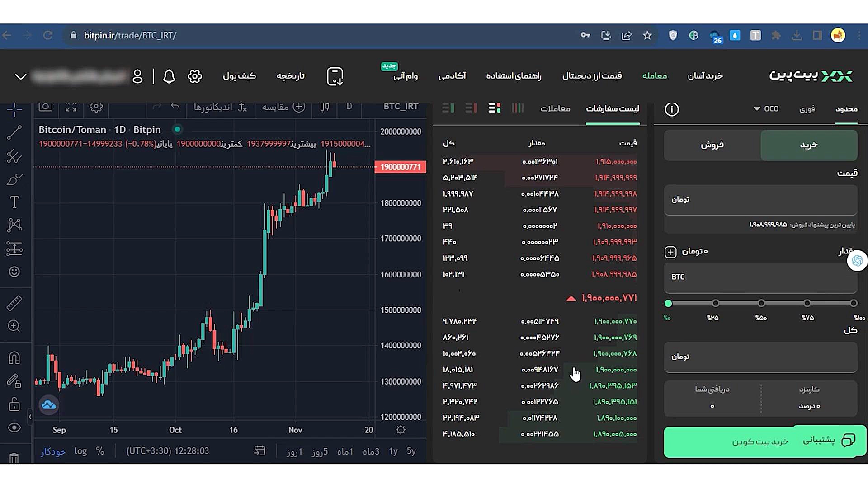This screenshot has width=868, height=488.
Task: Select the فروش (sell) toggle
Action: (x=712, y=145)
